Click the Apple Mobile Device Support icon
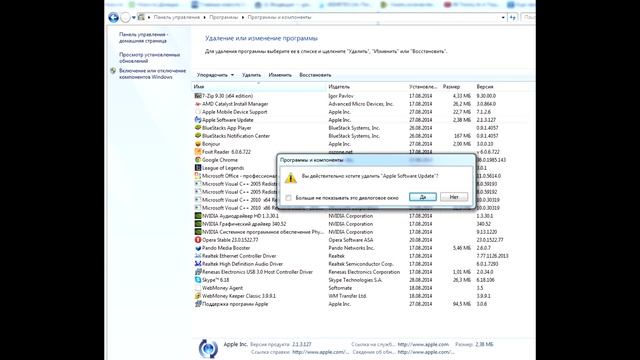The height and width of the screenshot is (360, 640). (x=198, y=112)
